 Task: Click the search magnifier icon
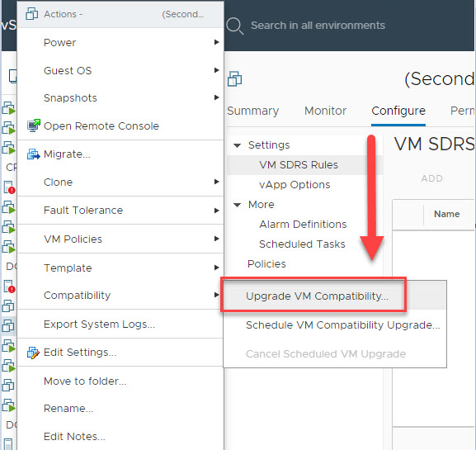click(x=234, y=26)
